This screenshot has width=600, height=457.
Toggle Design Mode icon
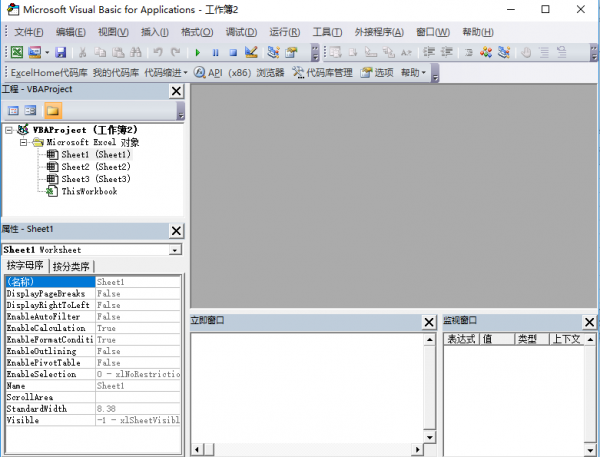(251, 52)
